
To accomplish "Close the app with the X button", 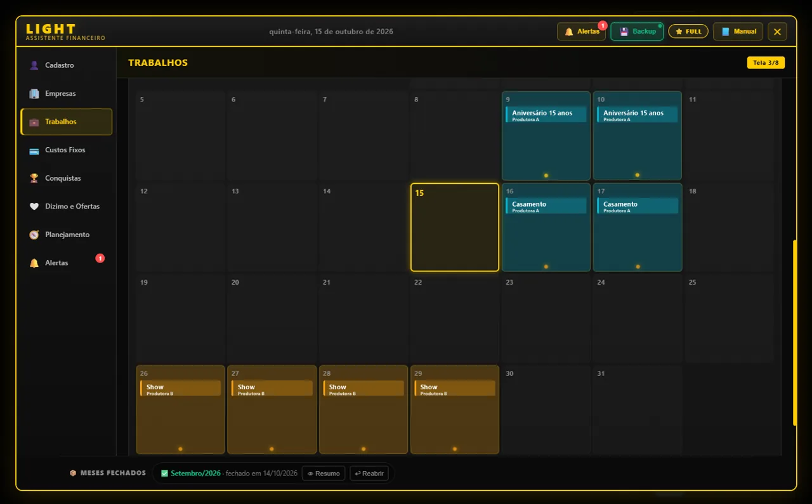I will pyautogui.click(x=778, y=32).
